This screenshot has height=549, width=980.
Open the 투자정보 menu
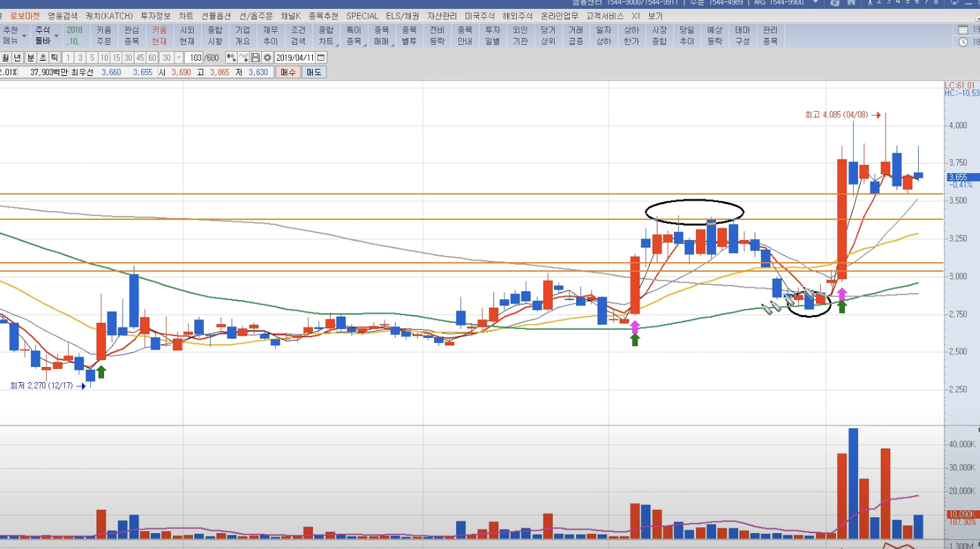pos(156,16)
